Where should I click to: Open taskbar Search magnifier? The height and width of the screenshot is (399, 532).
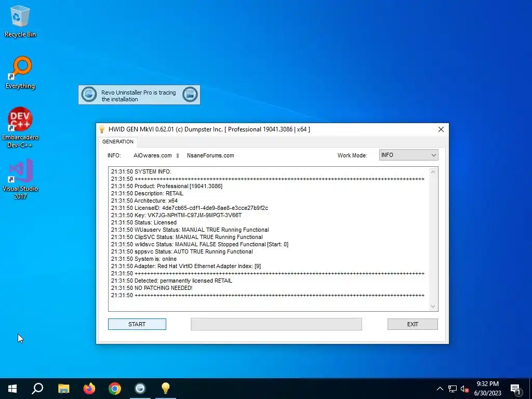click(x=37, y=389)
